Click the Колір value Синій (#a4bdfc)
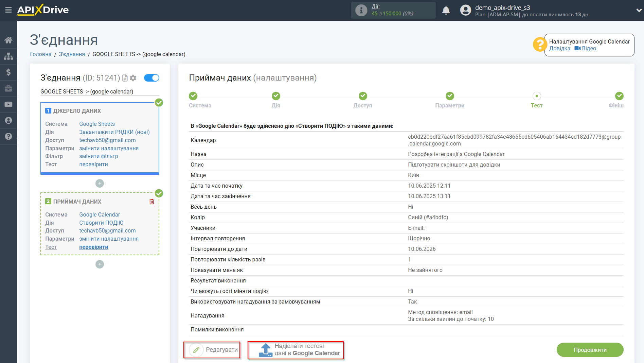644x363 pixels. pyautogui.click(x=428, y=218)
